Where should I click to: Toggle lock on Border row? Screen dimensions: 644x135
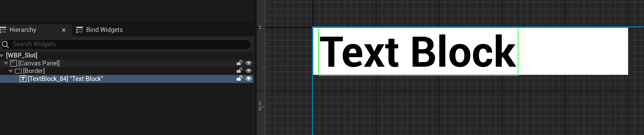[239, 71]
